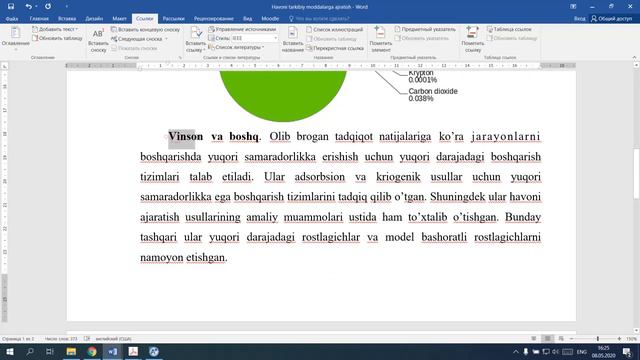Open Windows Start menu
The height and width of the screenshot is (360, 640).
point(9,351)
